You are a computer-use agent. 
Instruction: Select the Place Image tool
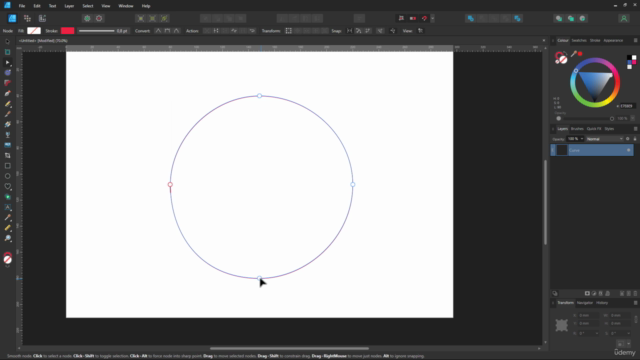pos(7,145)
